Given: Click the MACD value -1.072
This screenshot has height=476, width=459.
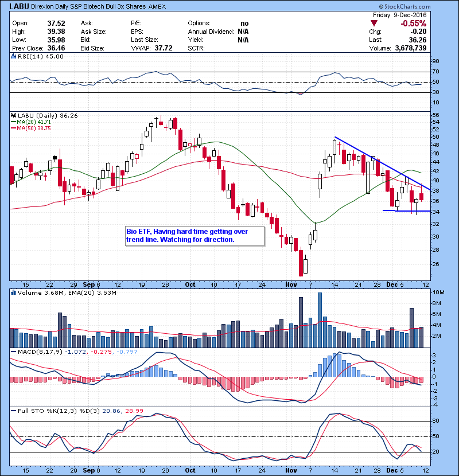Looking at the screenshot, I should coord(75,352).
